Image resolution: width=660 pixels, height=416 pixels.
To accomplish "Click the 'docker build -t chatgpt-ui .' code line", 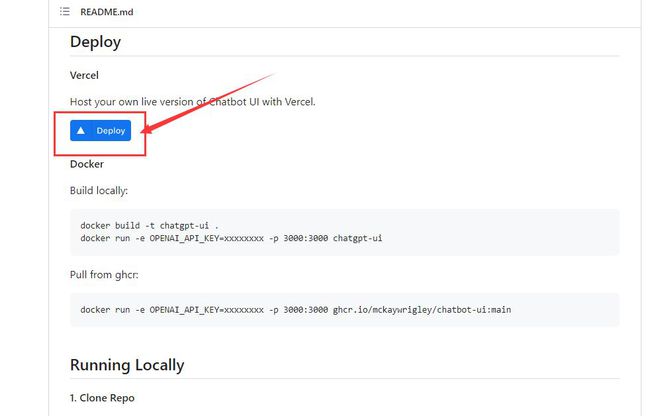I will (149, 226).
